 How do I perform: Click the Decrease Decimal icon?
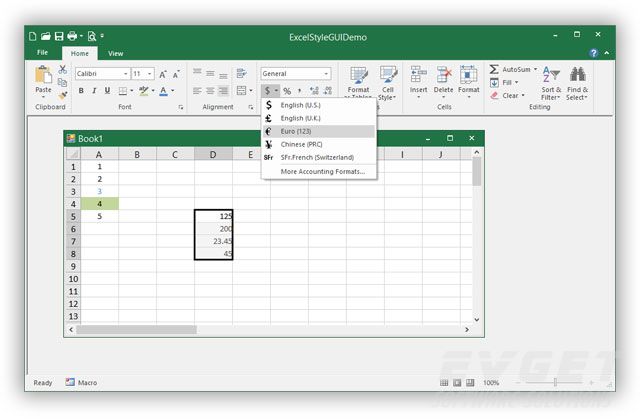(327, 91)
